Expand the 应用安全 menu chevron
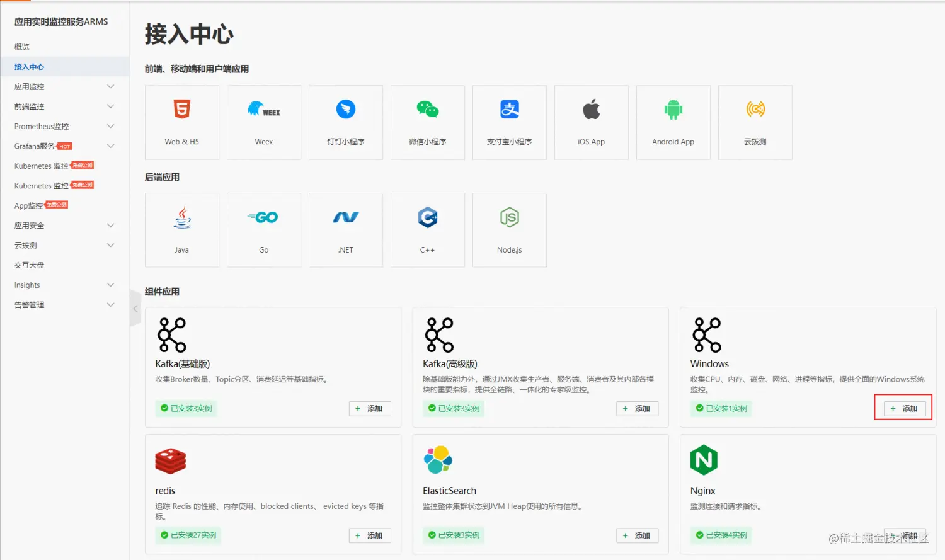The width and height of the screenshot is (945, 560). coord(111,226)
